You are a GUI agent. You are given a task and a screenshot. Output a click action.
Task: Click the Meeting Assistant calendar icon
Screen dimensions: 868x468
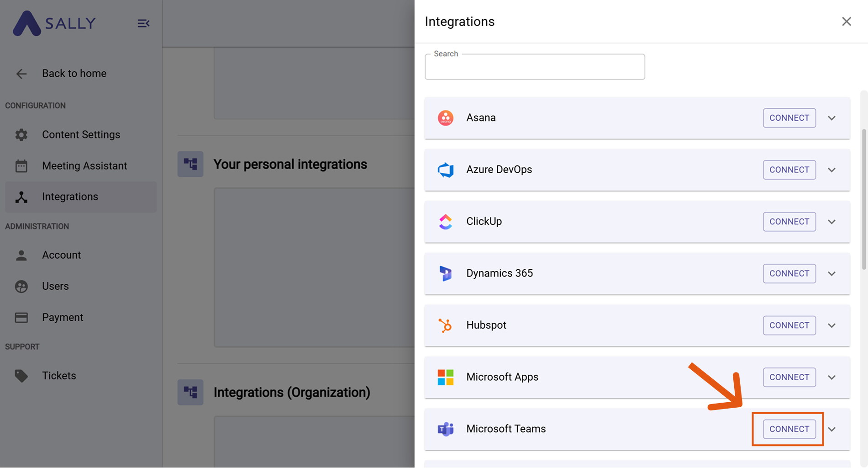pos(21,166)
